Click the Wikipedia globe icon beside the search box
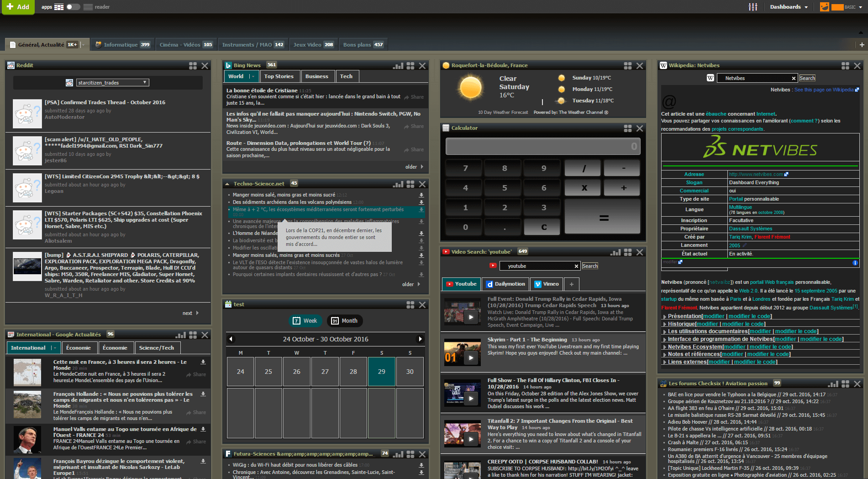Viewport: 868px width, 479px height. coord(710,78)
